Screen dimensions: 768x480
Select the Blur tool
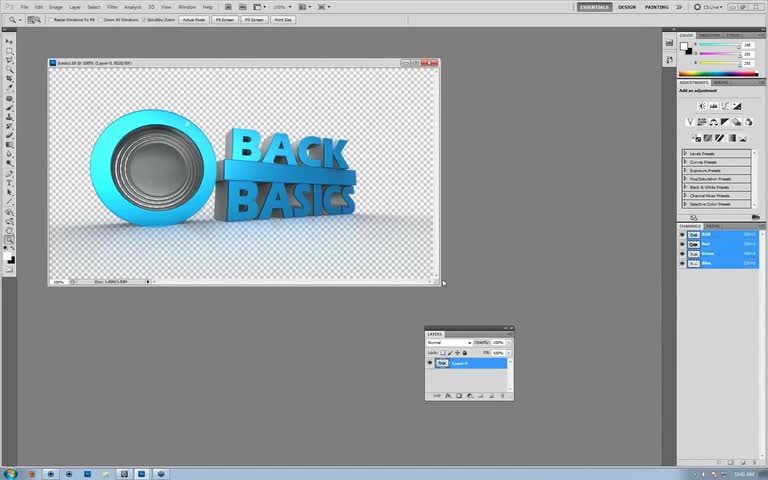click(9, 154)
